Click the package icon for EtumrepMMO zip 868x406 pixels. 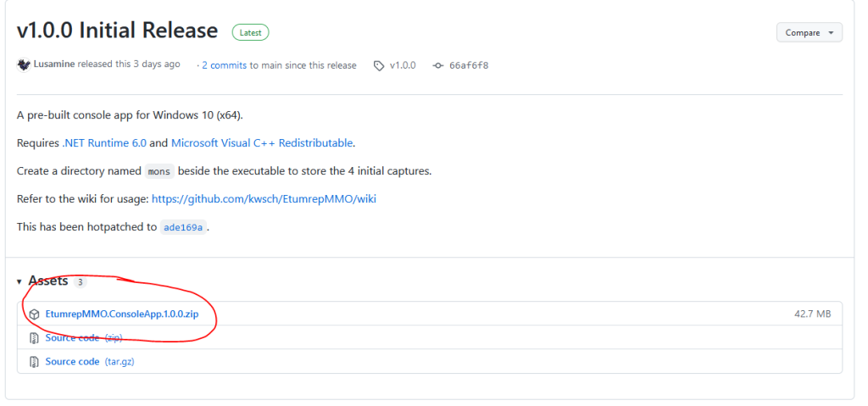point(35,314)
